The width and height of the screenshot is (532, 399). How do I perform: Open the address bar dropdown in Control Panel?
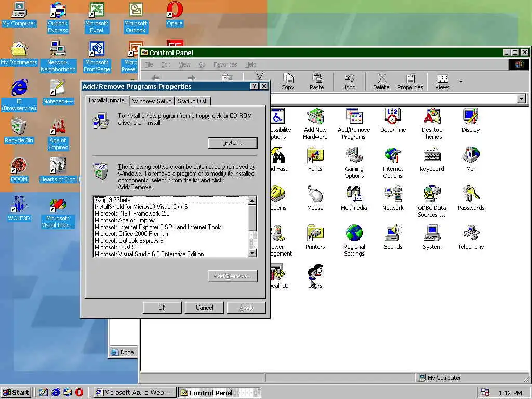[x=522, y=99]
